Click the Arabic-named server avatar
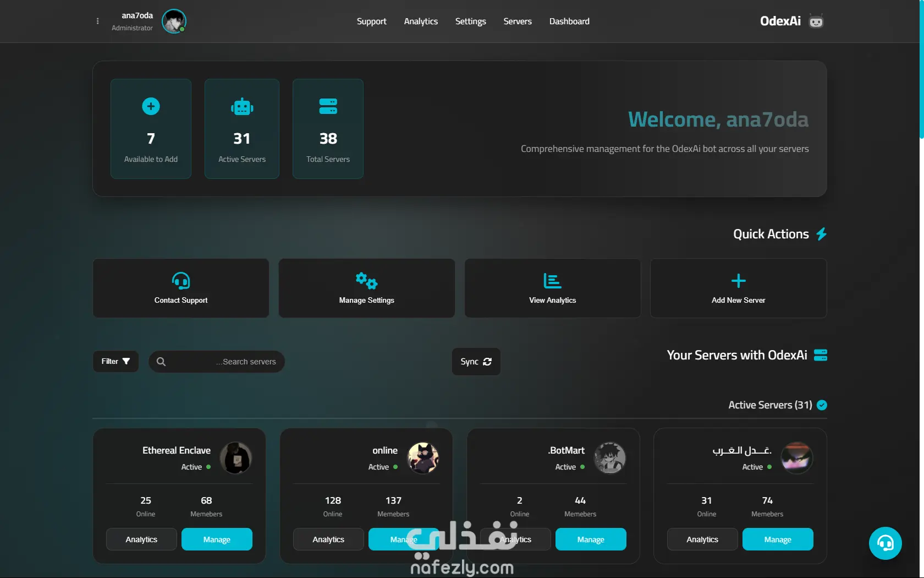This screenshot has height=578, width=924. (x=797, y=458)
